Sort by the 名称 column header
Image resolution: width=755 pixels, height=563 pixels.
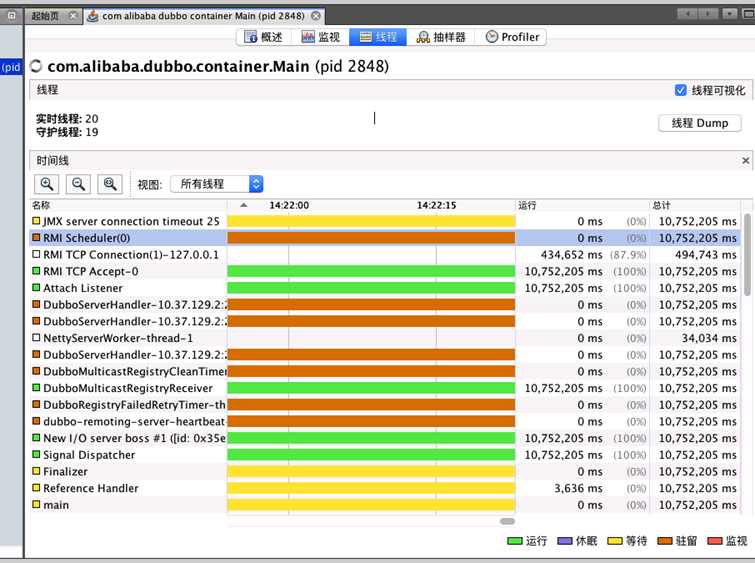(128, 205)
